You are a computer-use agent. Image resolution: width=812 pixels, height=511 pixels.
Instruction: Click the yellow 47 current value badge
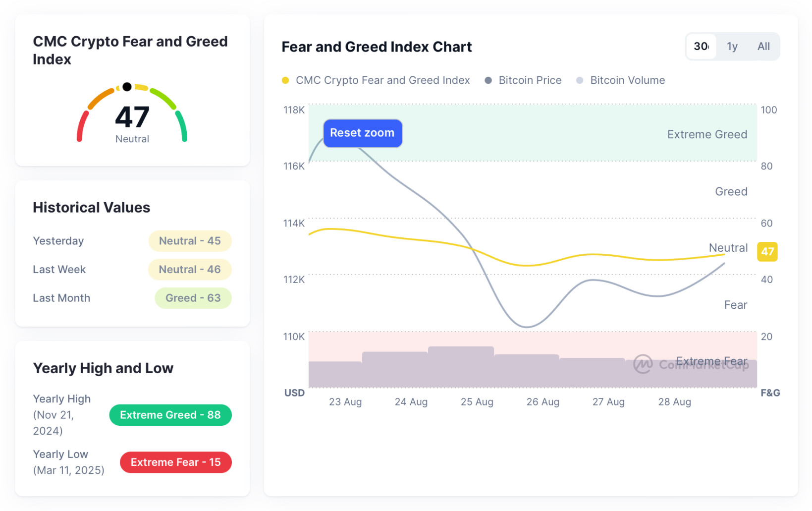[767, 251]
